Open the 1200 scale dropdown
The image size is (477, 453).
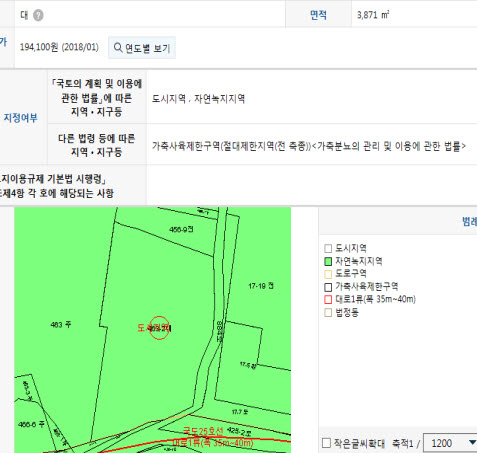click(450, 443)
